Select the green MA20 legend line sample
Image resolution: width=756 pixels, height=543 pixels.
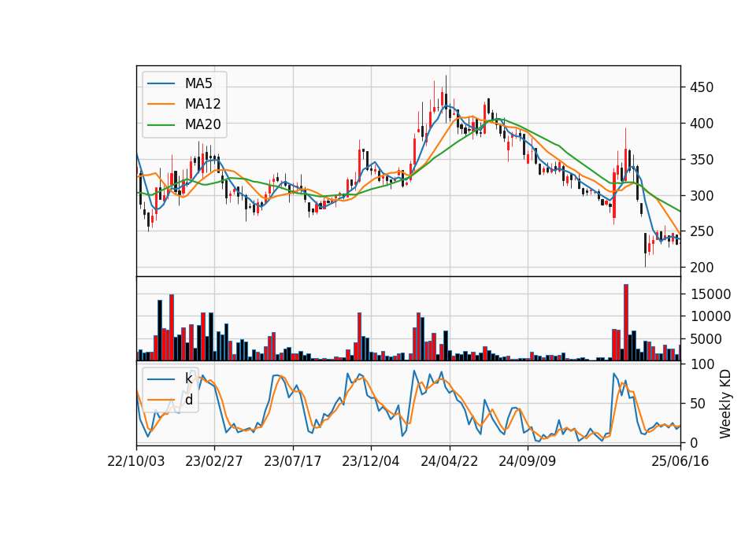click(161, 125)
